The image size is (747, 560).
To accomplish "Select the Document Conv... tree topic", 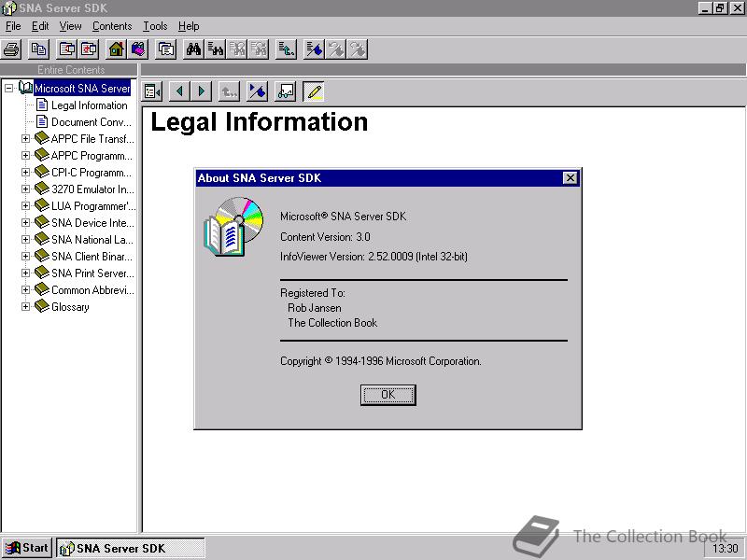I will [91, 122].
